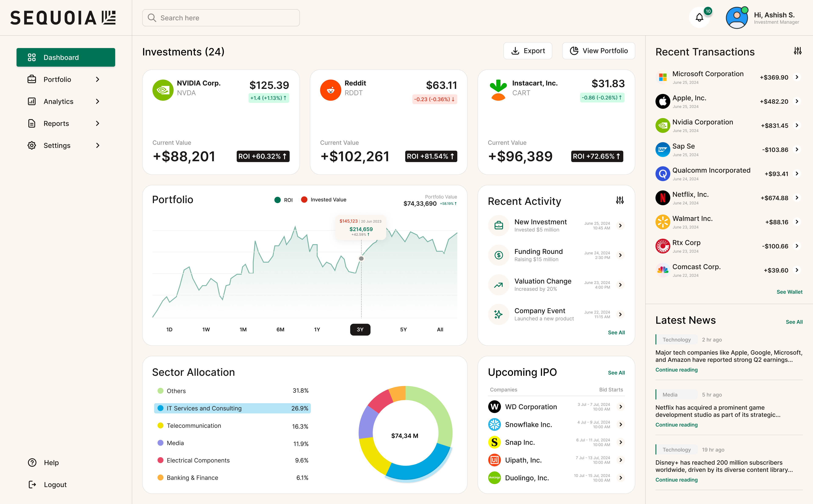
Task: Click the Instacart carrot logo
Action: (x=498, y=90)
